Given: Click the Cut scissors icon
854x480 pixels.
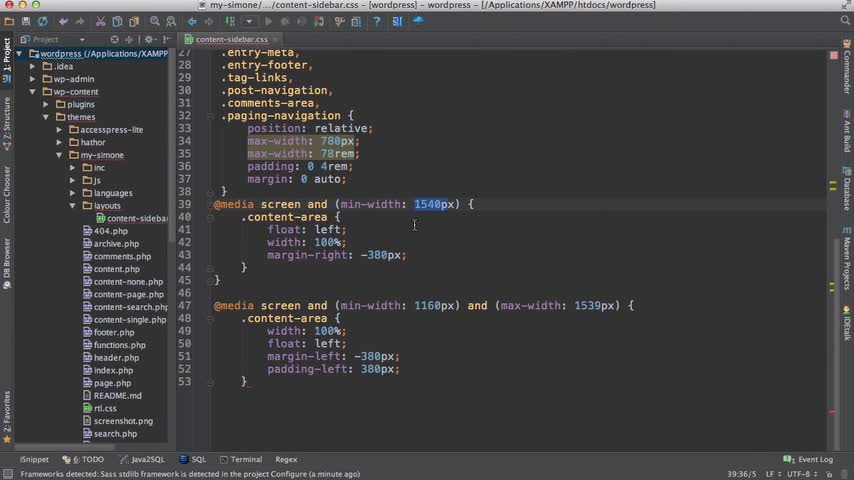Looking at the screenshot, I should [100, 21].
